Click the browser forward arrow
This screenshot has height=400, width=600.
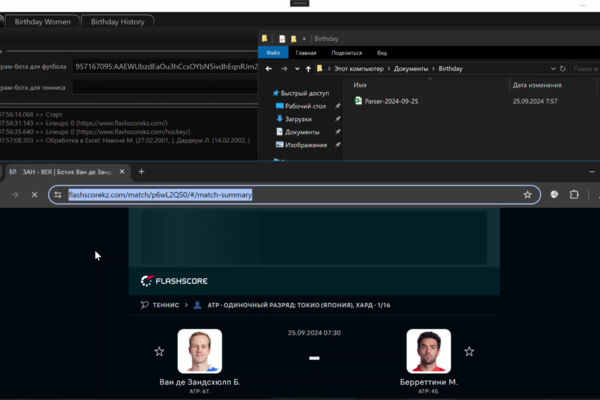15,195
